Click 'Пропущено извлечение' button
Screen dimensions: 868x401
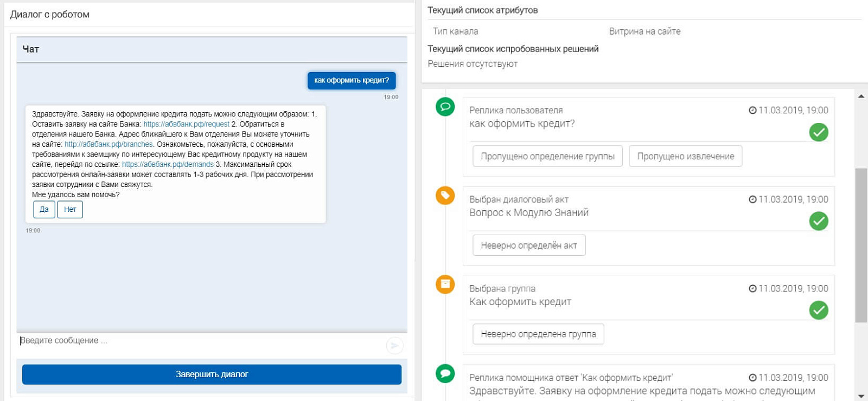click(686, 156)
